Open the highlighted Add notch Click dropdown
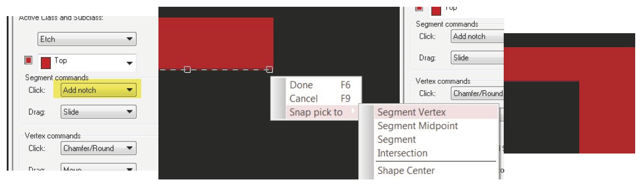Image resolution: width=644 pixels, height=195 pixels. pyautogui.click(x=97, y=90)
